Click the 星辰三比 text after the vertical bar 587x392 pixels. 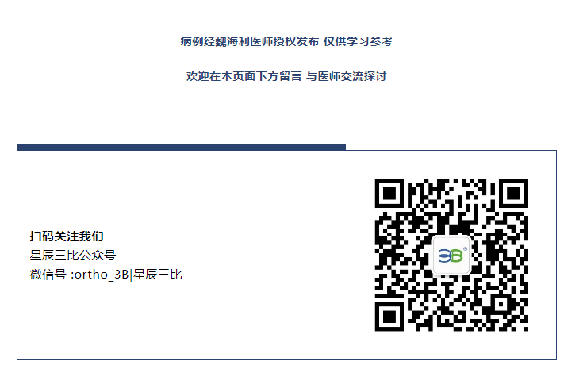(158, 275)
